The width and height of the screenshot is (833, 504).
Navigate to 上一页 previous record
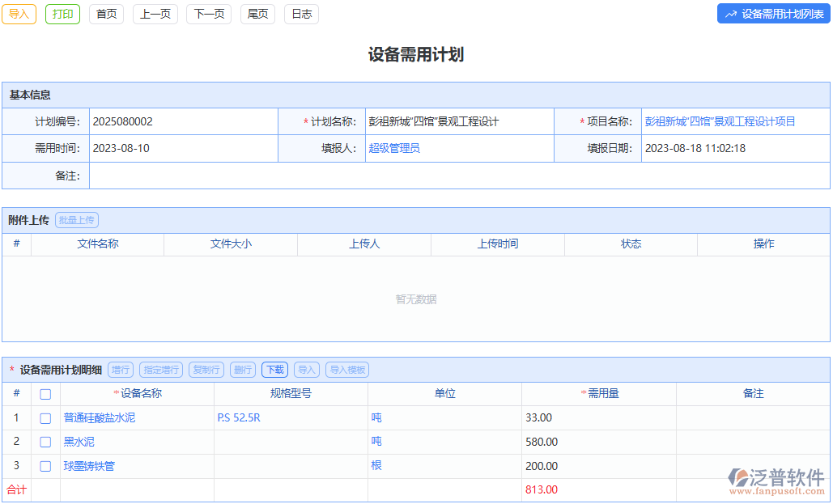click(x=155, y=14)
